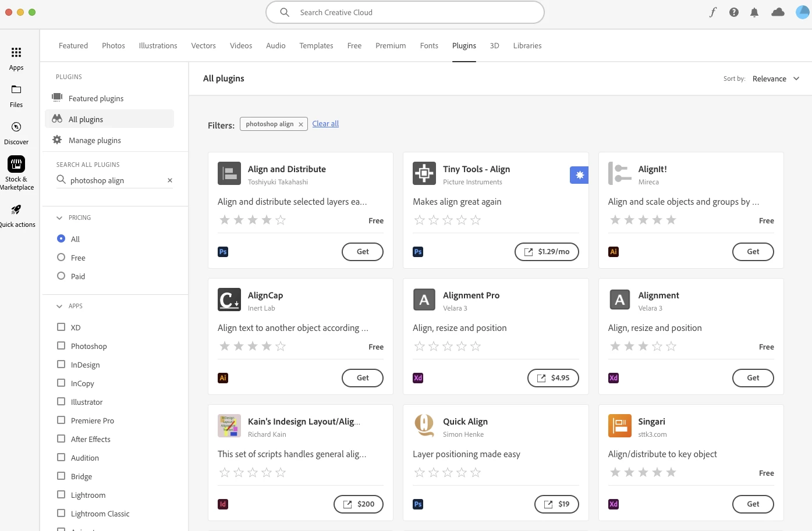Open the user profile avatar
Viewport: 812px width, 531px height.
(x=803, y=12)
